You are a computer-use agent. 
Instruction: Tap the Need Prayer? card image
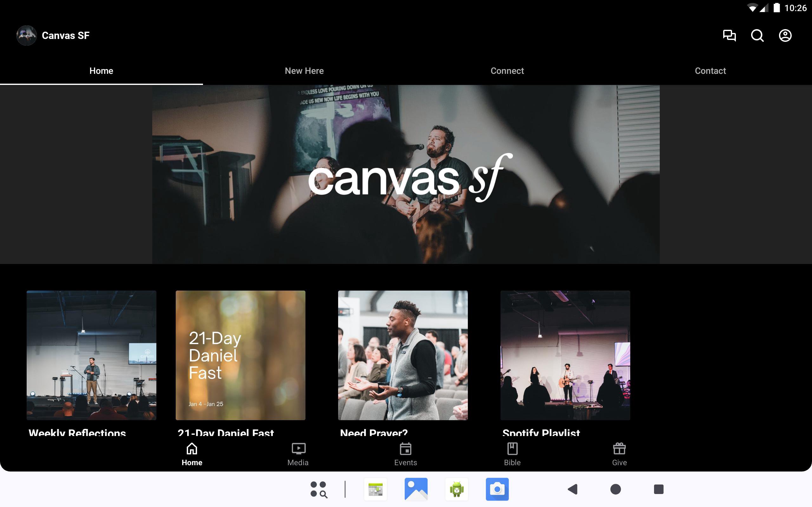403,355
